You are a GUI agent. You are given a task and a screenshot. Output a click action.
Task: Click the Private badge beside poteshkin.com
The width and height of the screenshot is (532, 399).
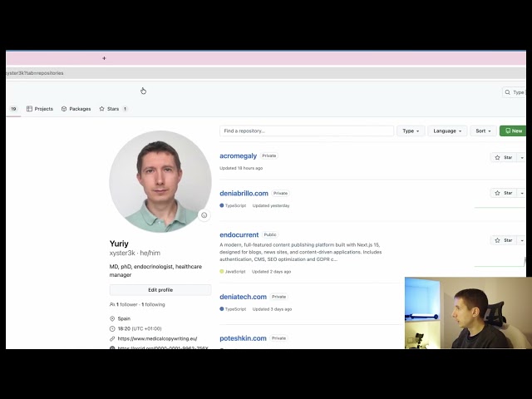coord(278,338)
